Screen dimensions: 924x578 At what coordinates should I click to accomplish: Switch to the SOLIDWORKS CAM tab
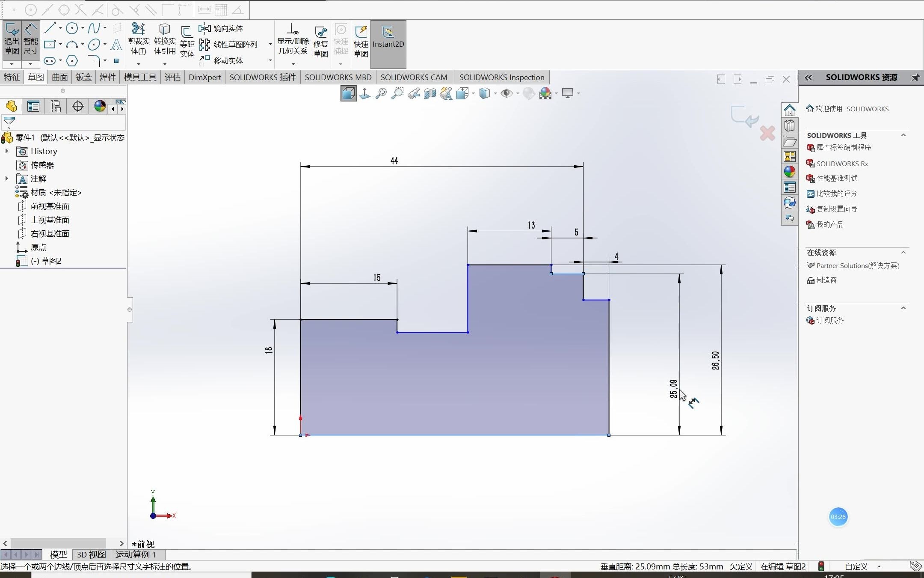coord(414,77)
